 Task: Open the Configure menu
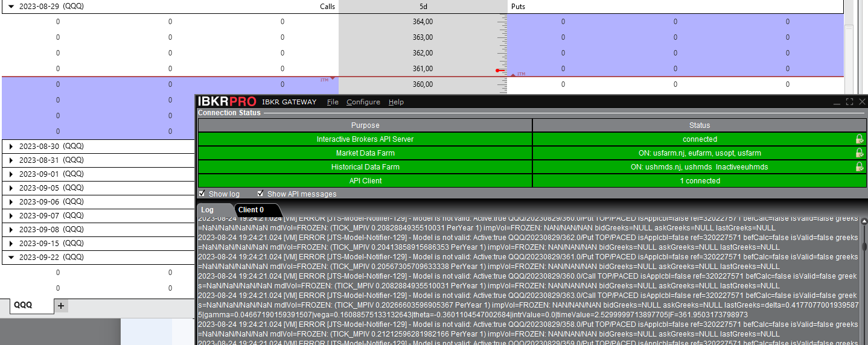363,102
